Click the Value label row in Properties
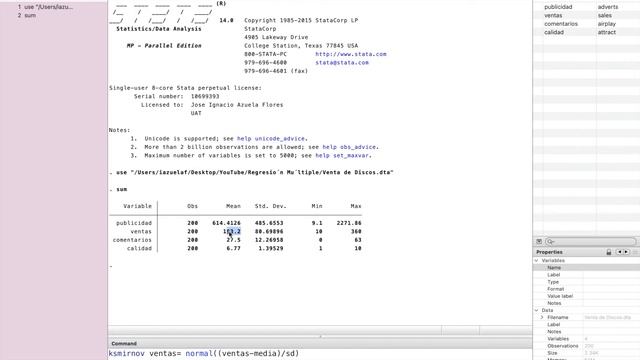Viewport: 640px width, 360px height. click(587, 296)
